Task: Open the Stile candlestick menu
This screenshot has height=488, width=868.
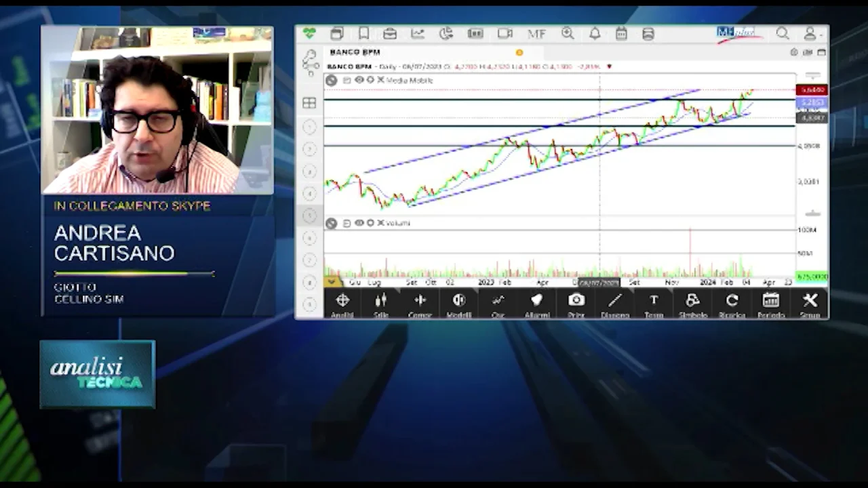Action: [381, 304]
